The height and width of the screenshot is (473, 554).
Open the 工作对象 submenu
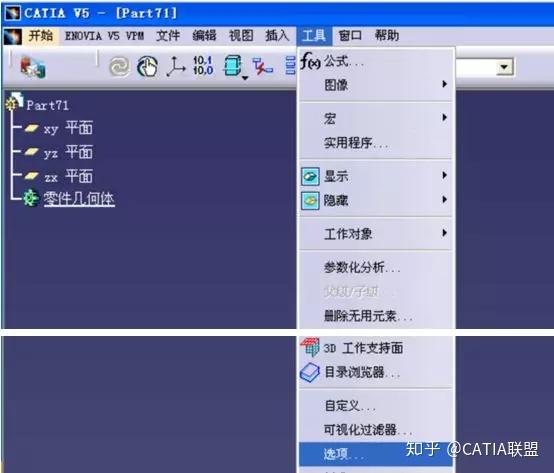tap(376, 233)
